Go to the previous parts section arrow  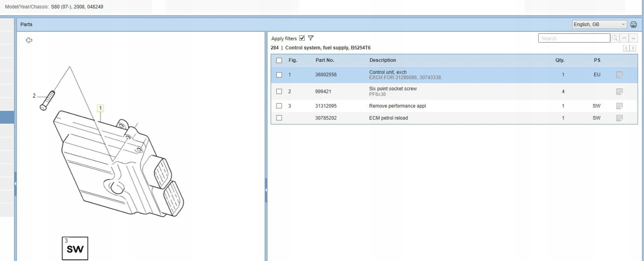pos(626,48)
